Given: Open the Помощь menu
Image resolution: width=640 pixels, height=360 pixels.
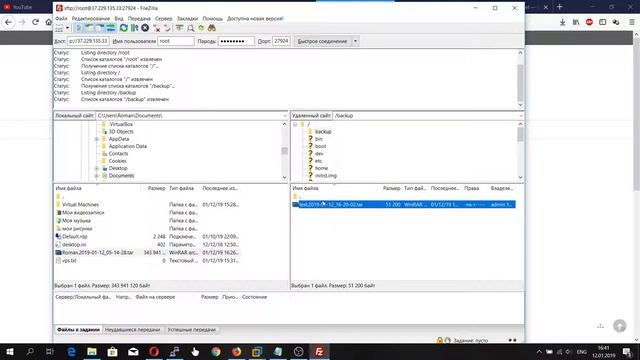Looking at the screenshot, I should tap(213, 18).
